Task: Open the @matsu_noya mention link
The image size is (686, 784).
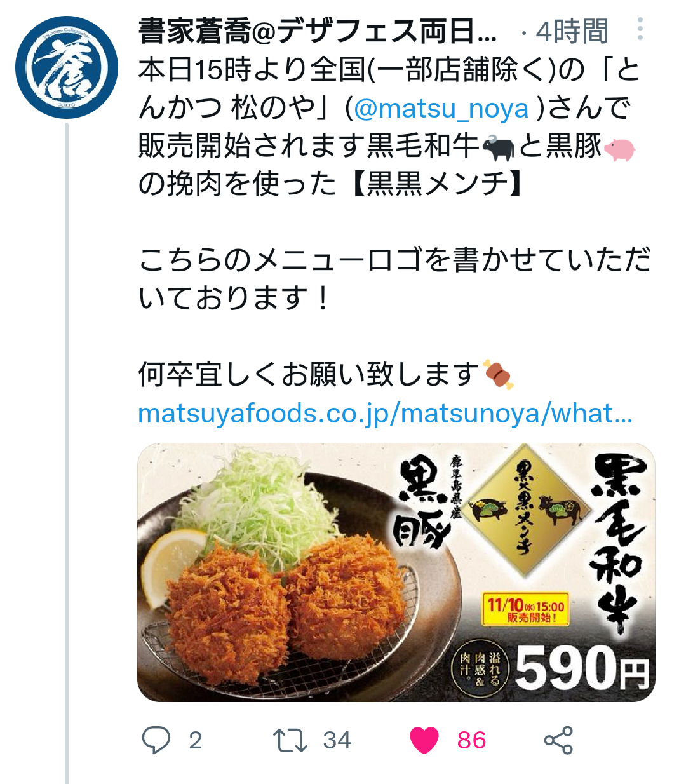Action: [441, 108]
